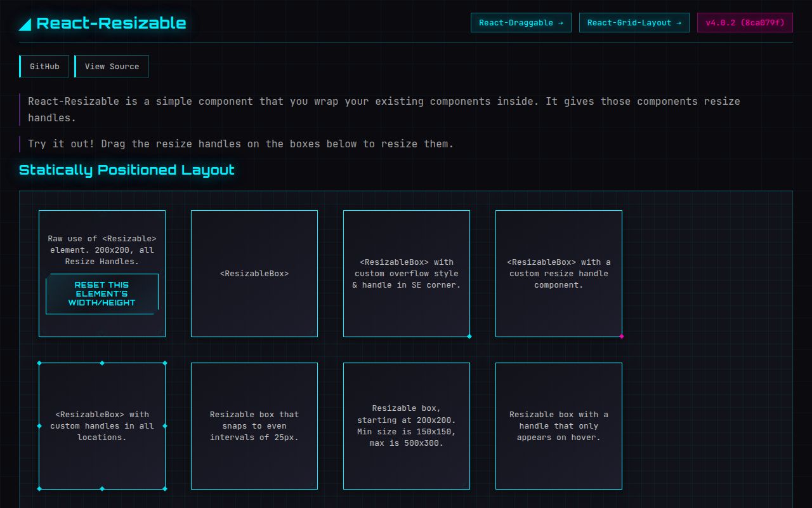The image size is (812, 508).
Task: Click the "Min size is 150x150" box text
Action: (407, 426)
